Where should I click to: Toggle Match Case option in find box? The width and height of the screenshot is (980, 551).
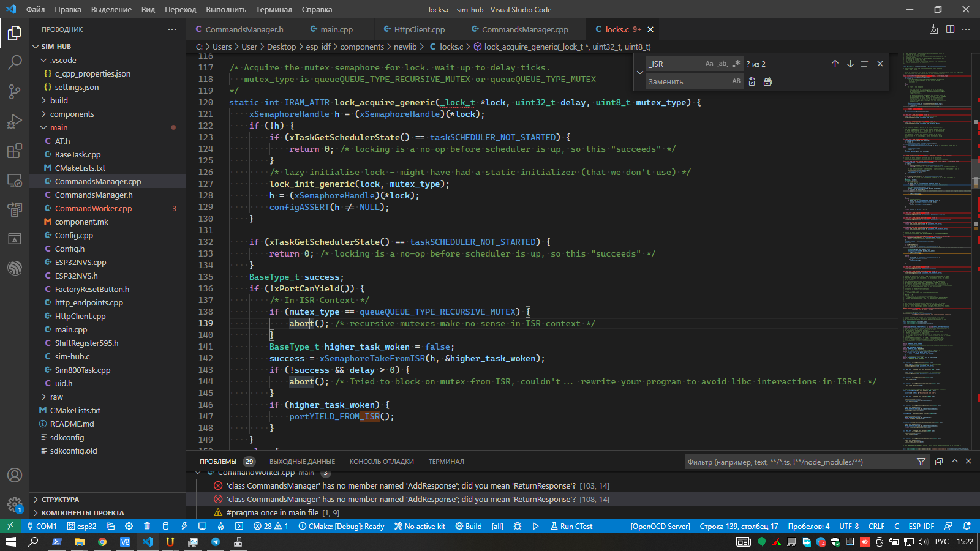709,64
